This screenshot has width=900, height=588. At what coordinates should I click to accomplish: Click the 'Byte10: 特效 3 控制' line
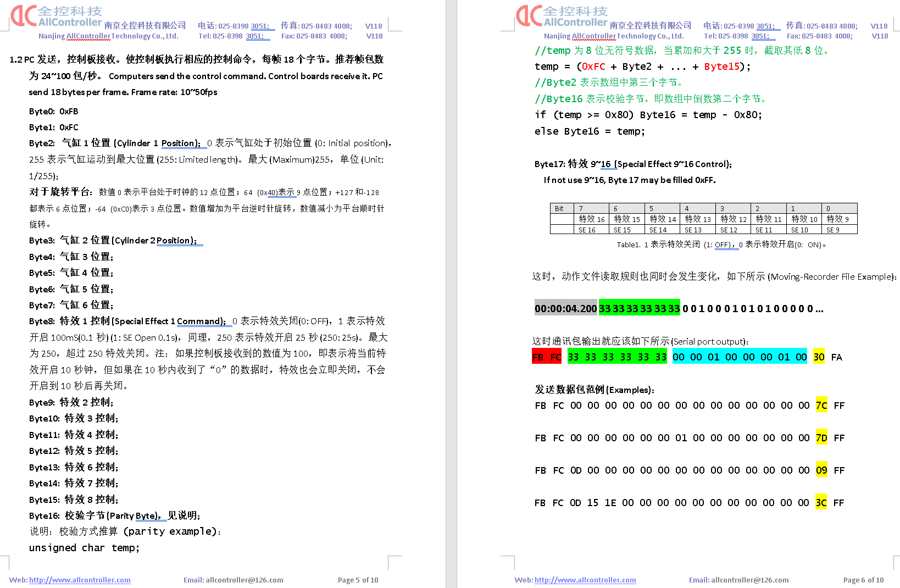tap(74, 418)
